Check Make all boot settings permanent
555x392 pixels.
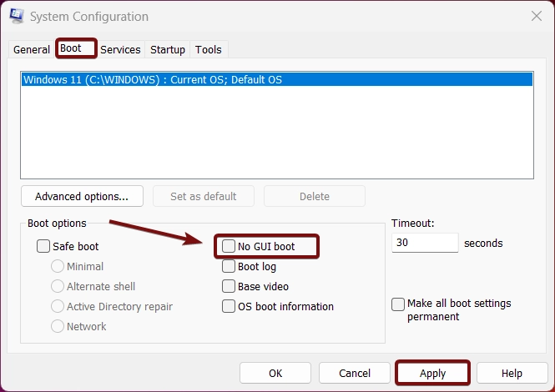click(398, 304)
